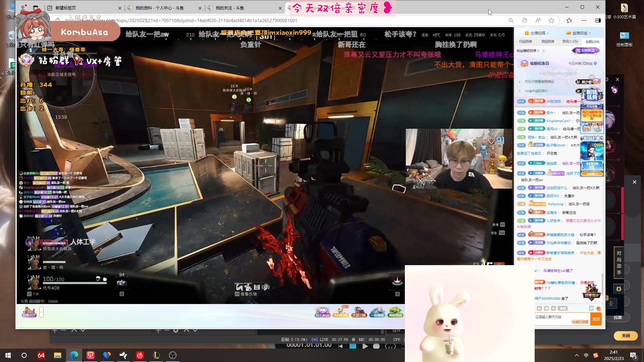The height and width of the screenshot is (362, 644).
Task: Open the notification center icon
Action: tap(634, 356)
